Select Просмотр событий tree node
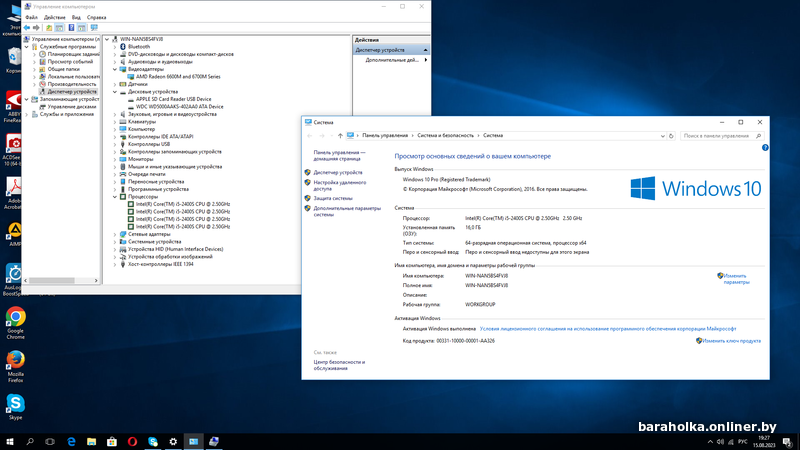 [70, 62]
